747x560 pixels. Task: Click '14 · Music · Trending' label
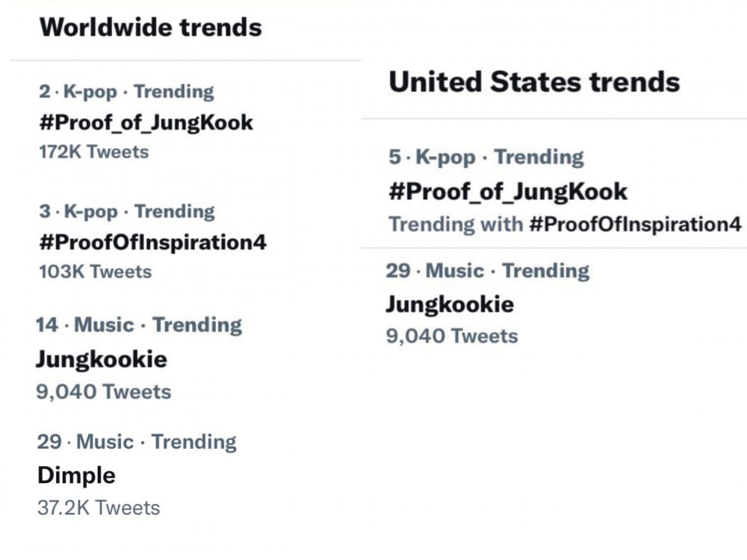point(139,326)
